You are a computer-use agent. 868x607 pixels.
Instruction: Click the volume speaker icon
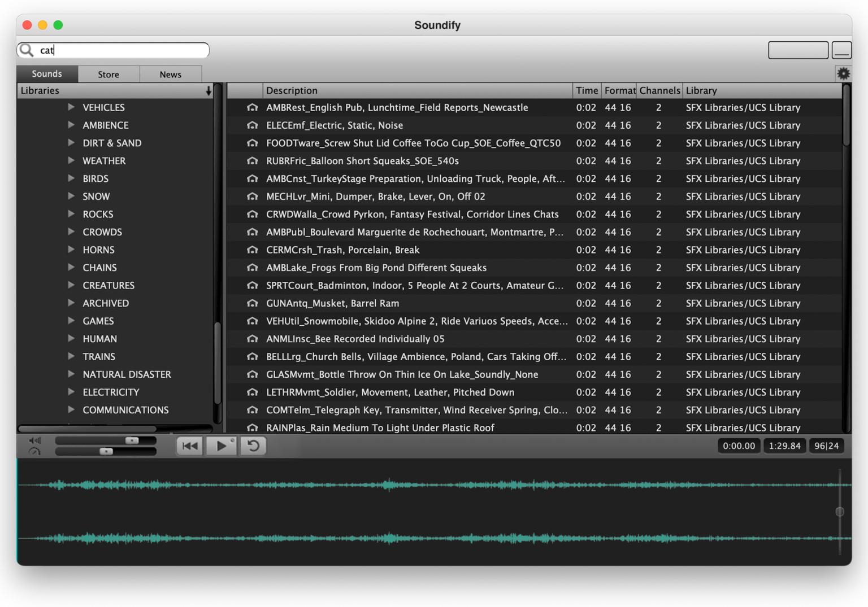pyautogui.click(x=35, y=440)
